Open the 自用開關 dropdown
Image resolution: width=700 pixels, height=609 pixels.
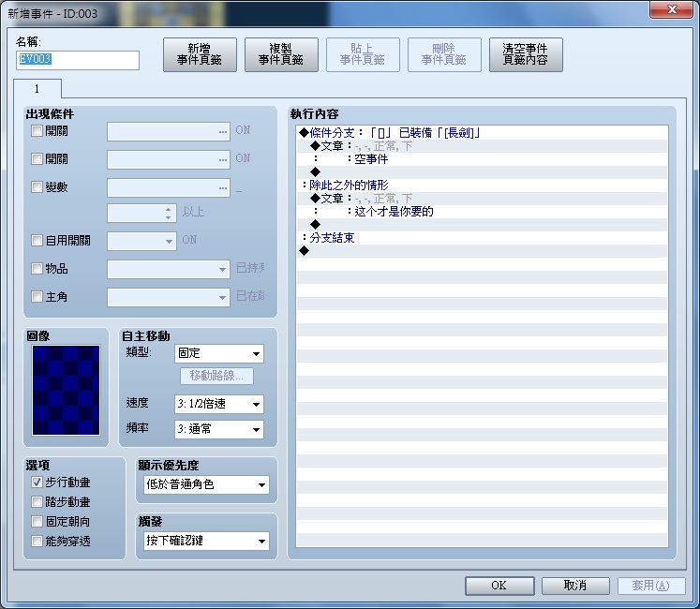click(141, 241)
